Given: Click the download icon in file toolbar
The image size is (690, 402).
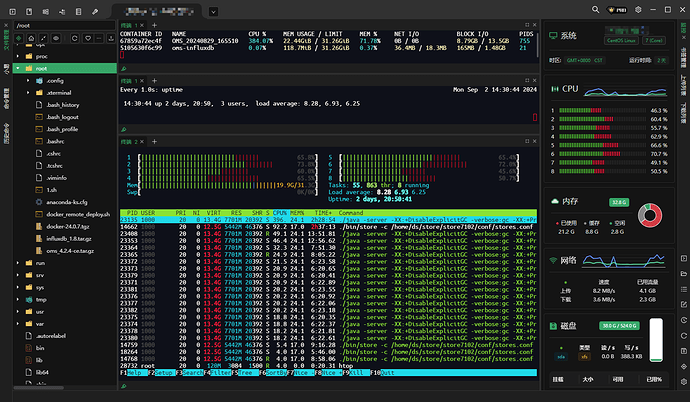Looking at the screenshot, I should point(111,38).
